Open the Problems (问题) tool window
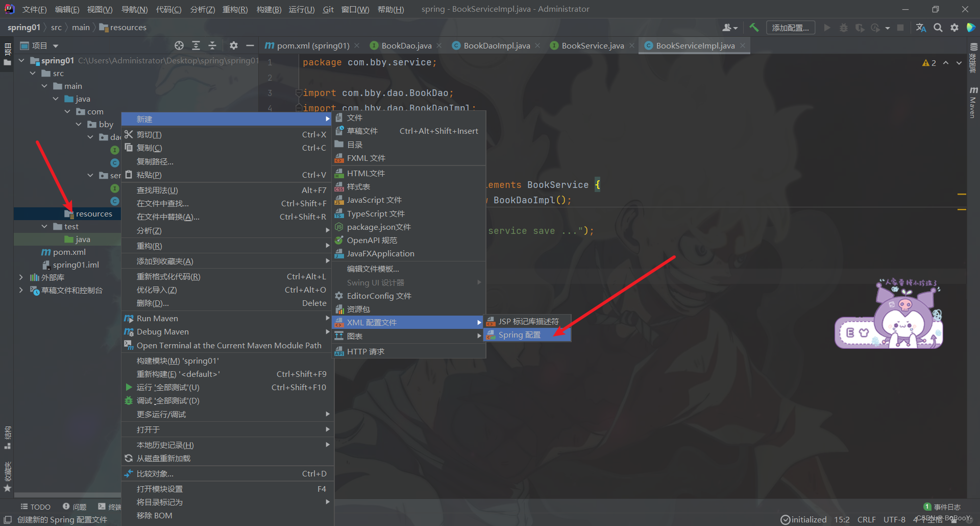This screenshot has height=526, width=980. (75, 507)
